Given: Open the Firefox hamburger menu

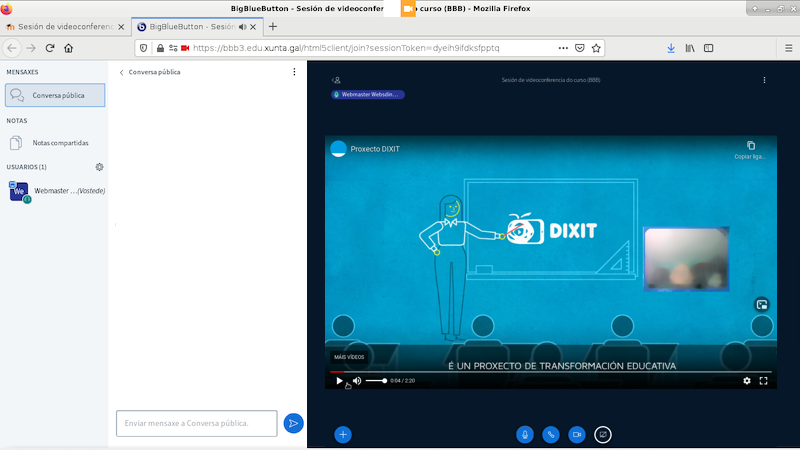Looking at the screenshot, I should (x=789, y=48).
